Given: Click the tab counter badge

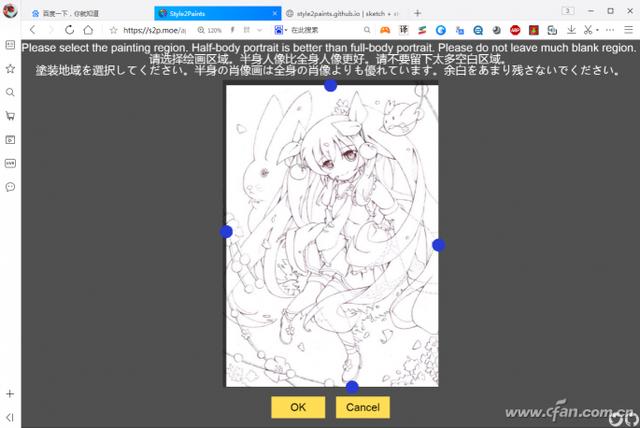Looking at the screenshot, I should [x=568, y=11].
